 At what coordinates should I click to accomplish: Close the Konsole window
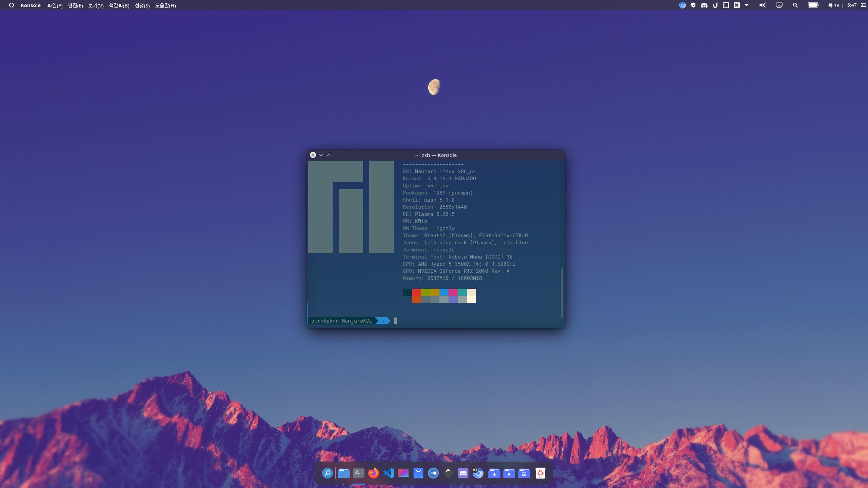313,155
